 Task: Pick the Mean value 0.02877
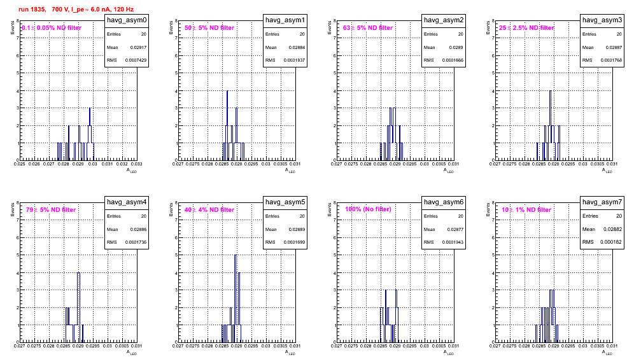pyautogui.click(x=455, y=229)
